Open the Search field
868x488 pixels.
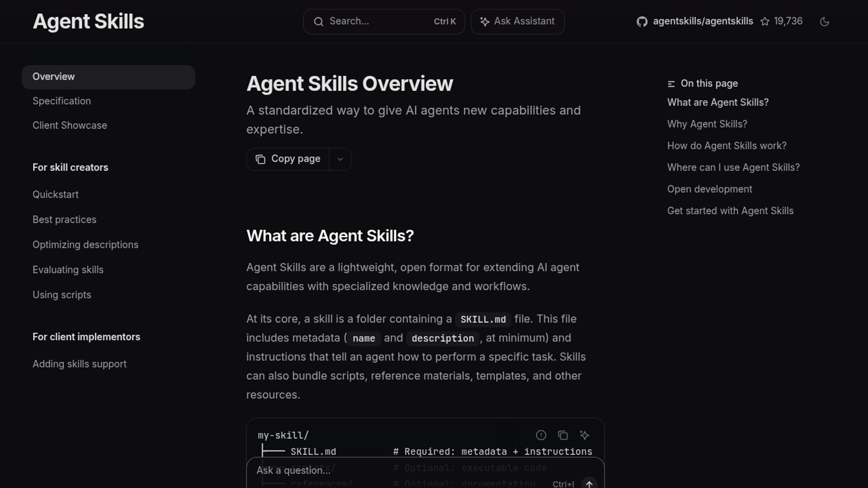click(x=384, y=22)
